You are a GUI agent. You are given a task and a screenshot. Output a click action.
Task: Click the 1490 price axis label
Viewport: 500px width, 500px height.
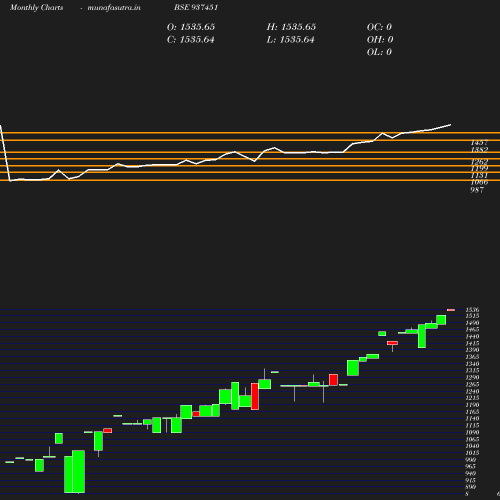click(x=472, y=323)
